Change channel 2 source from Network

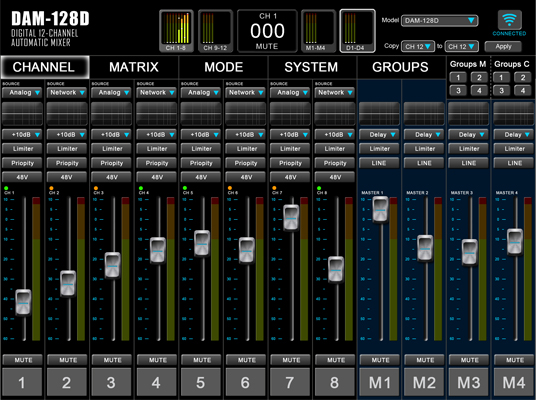[67, 93]
